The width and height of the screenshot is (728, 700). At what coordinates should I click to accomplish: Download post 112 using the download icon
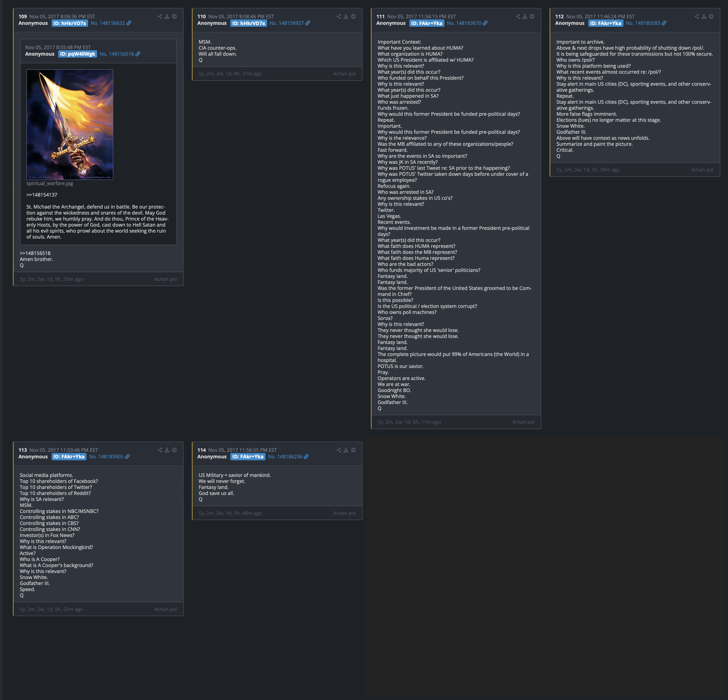point(703,17)
